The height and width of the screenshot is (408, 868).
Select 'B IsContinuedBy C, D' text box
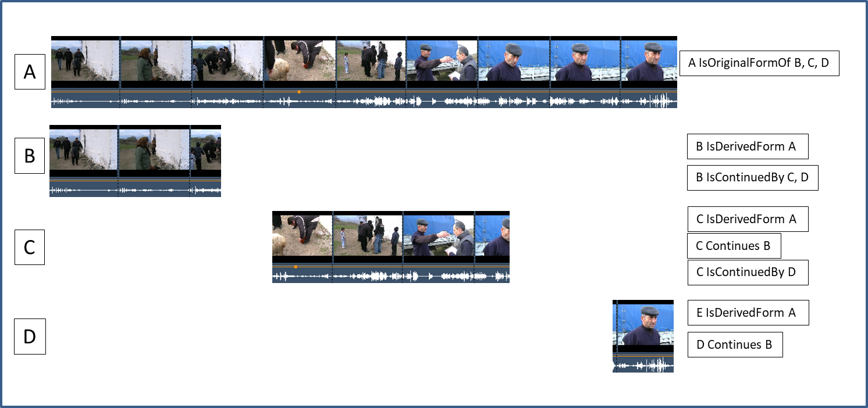(752, 178)
